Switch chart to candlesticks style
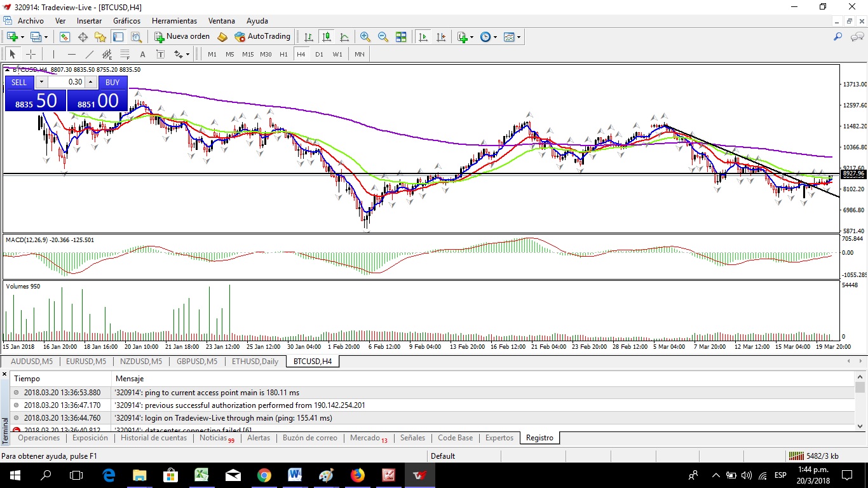Image resolution: width=868 pixels, height=488 pixels. pyautogui.click(x=326, y=37)
